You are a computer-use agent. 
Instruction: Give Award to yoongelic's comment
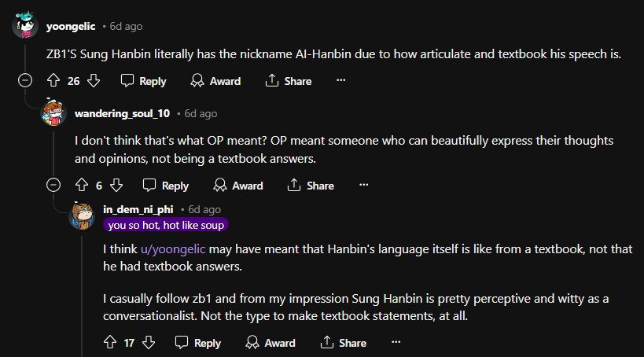[x=215, y=81]
